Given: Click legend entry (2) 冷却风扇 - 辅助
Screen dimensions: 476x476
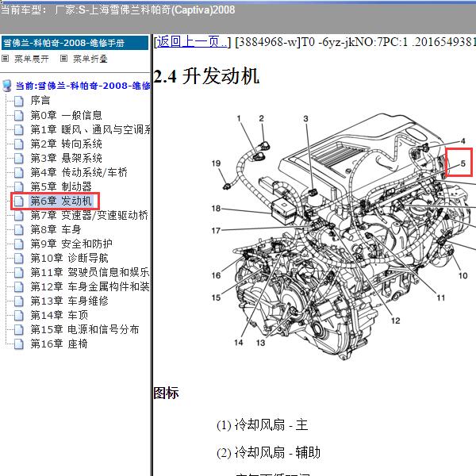Looking at the screenshot, I should coord(268,452).
